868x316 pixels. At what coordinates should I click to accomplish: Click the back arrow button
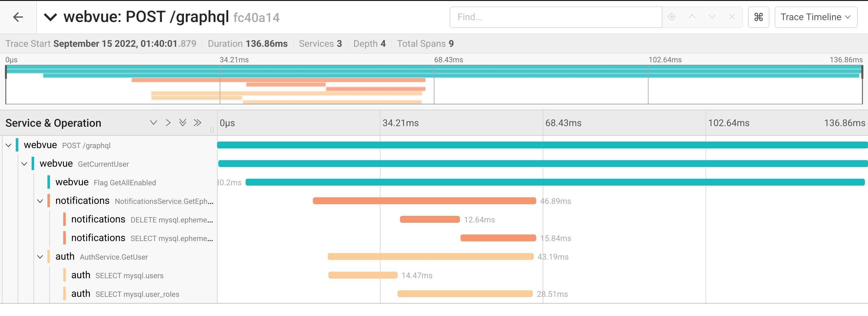pyautogui.click(x=18, y=17)
